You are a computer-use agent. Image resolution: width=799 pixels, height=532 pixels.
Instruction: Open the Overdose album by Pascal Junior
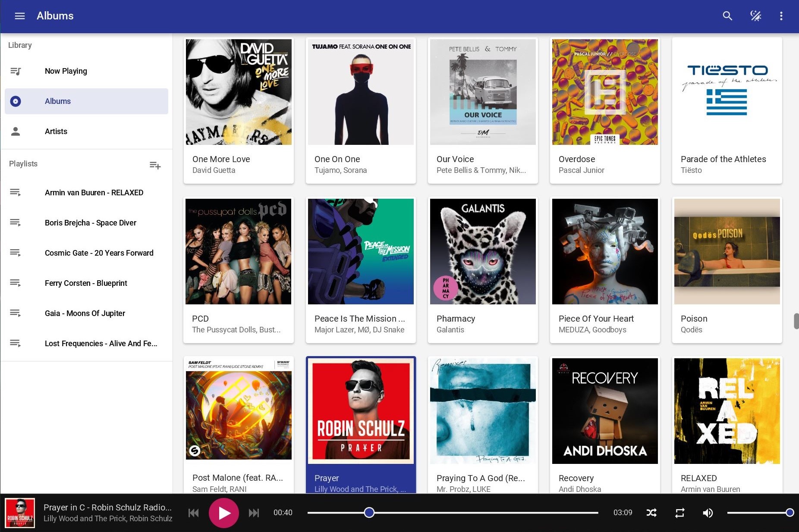(605, 92)
